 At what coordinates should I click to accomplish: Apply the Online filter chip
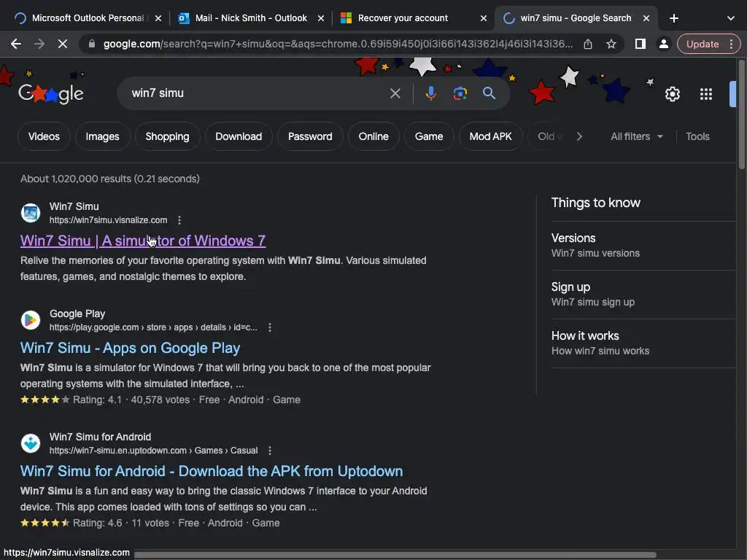(373, 136)
